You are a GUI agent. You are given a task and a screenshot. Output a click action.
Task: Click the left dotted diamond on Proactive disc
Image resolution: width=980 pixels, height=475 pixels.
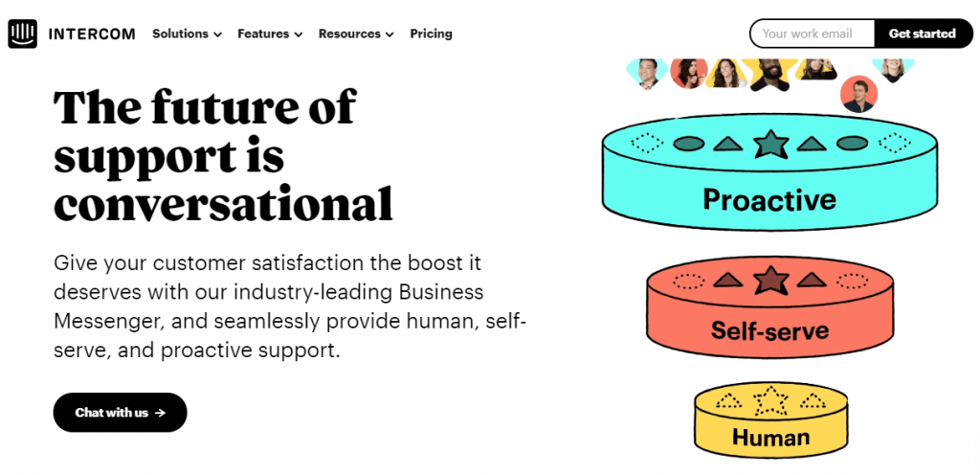point(646,143)
